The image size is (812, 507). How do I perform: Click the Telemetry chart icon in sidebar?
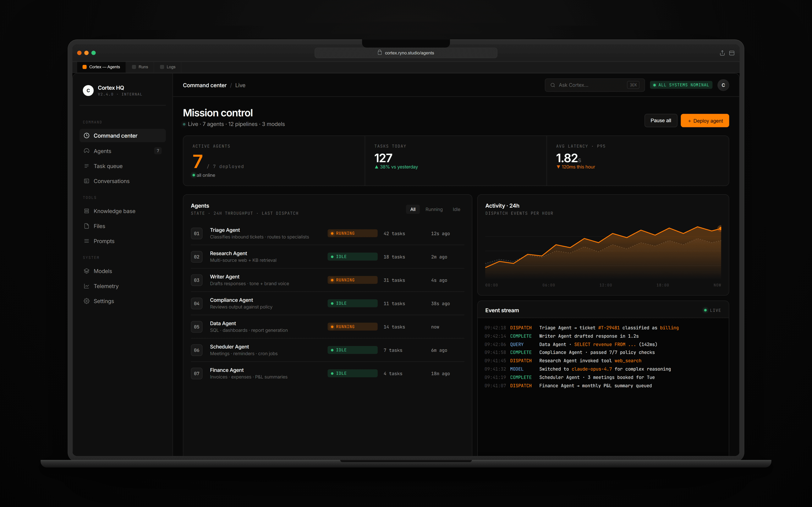click(86, 286)
